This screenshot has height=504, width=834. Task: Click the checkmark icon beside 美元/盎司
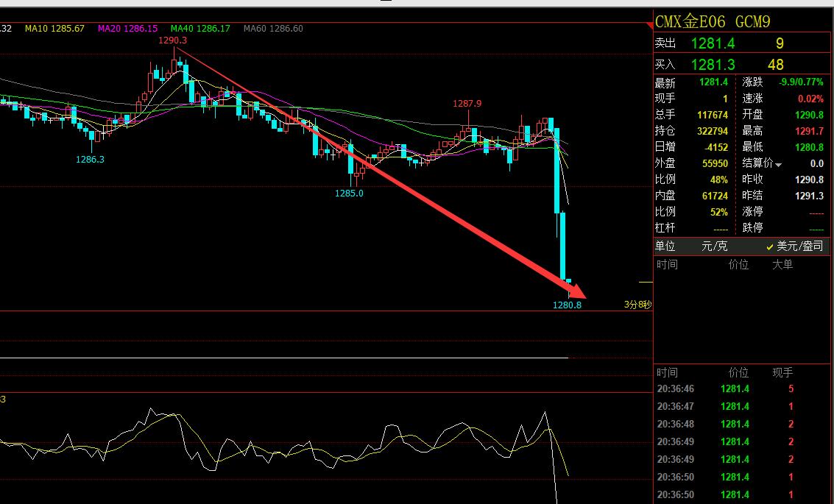click(x=770, y=246)
